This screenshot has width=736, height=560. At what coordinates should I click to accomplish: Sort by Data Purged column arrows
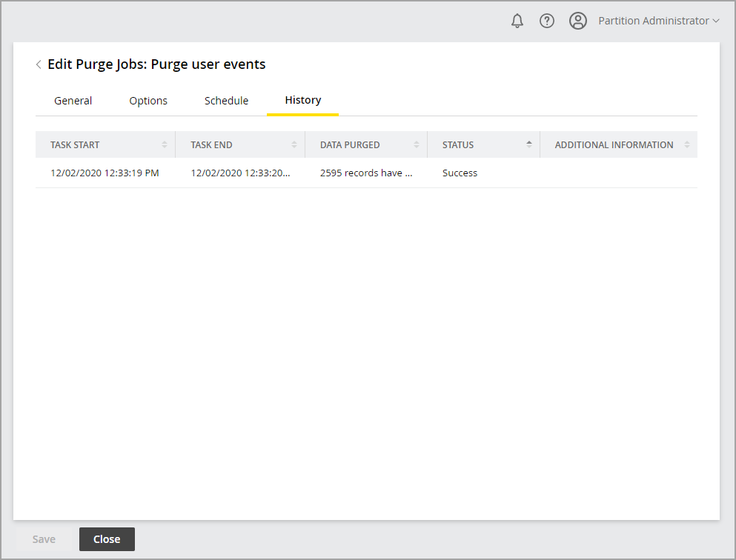(417, 144)
